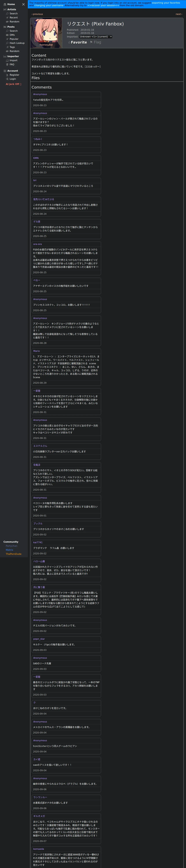
Task: Open Partychan community link
Action: pyautogui.click(x=11, y=546)
